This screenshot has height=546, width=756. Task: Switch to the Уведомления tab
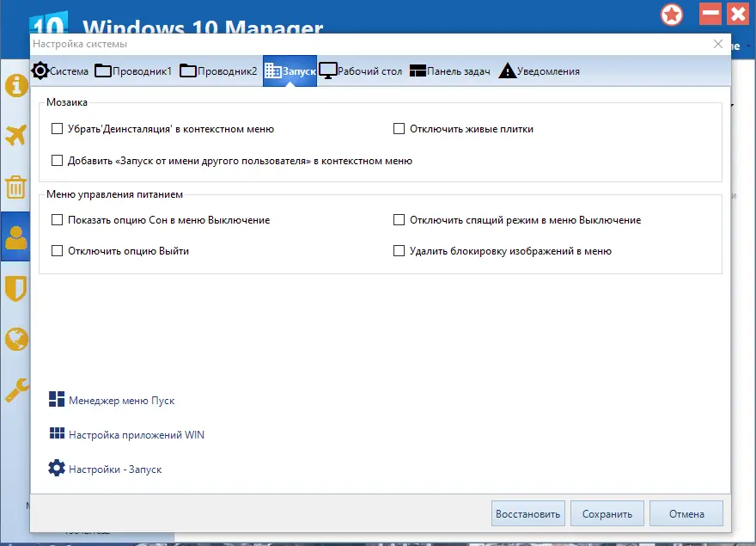[x=539, y=71]
